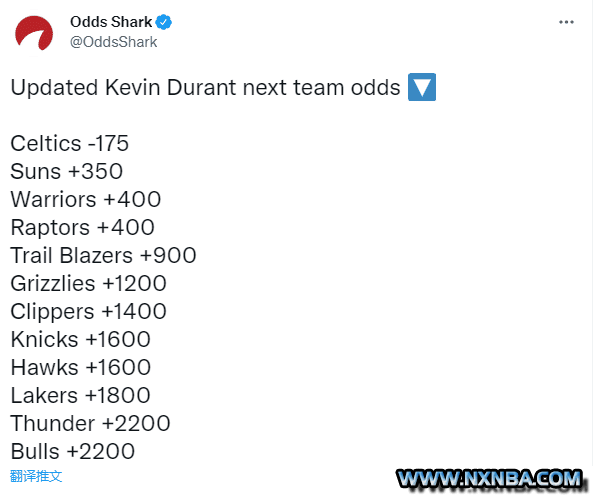Click the Thunder +2200 line
The width and height of the screenshot is (593, 496).
pyautogui.click(x=90, y=423)
